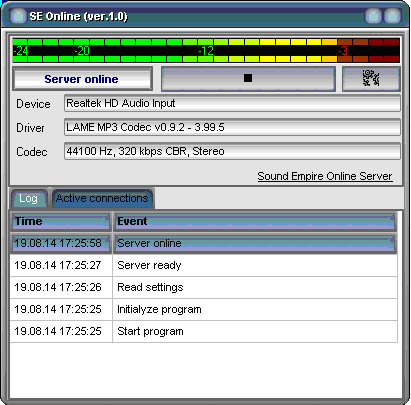Click the Codec field 44100 Hz, 320 kbps
This screenshot has width=411, height=405.
tap(232, 151)
